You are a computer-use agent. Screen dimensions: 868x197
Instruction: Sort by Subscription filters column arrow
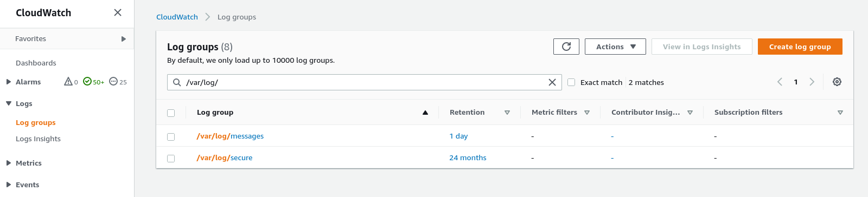click(x=840, y=113)
